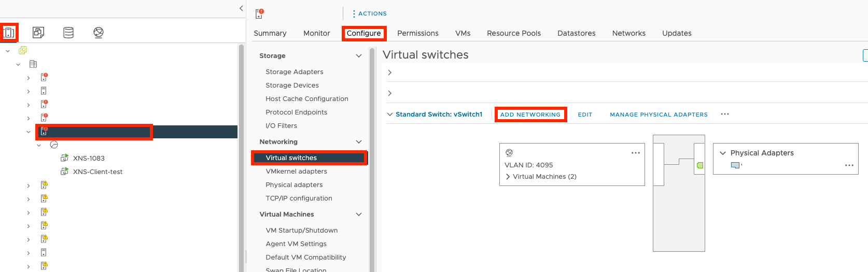Open the Datastores tab

point(576,33)
